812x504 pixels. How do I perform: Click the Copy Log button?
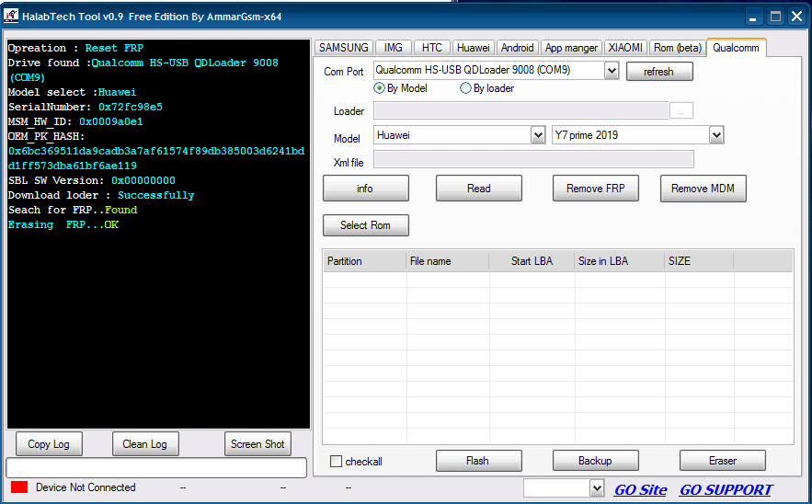(x=49, y=444)
